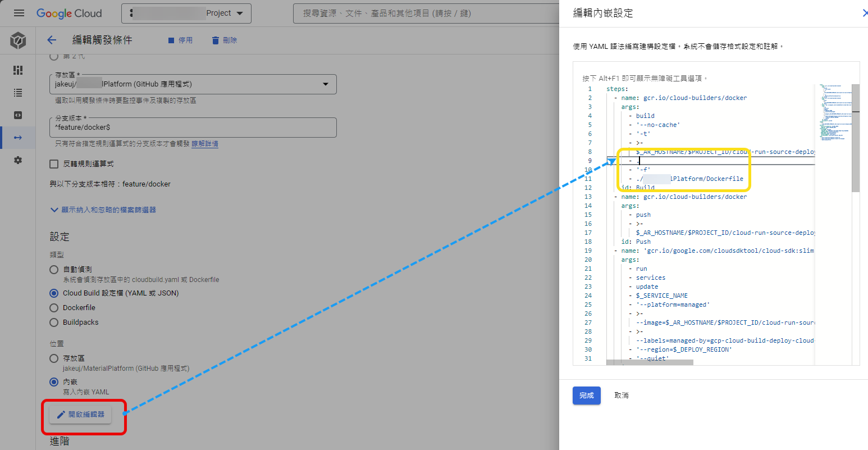
Task: Click 'services' on line 22
Action: click(x=651, y=278)
